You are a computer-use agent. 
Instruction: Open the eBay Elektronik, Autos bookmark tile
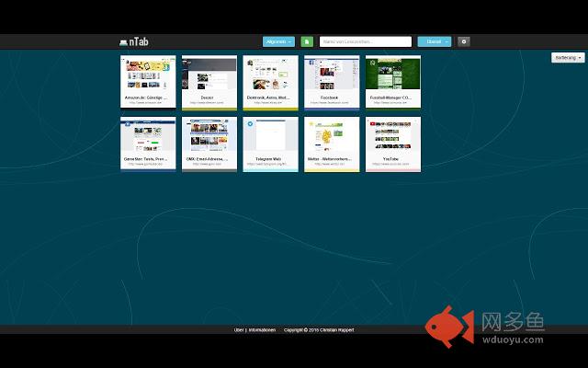pyautogui.click(x=270, y=83)
